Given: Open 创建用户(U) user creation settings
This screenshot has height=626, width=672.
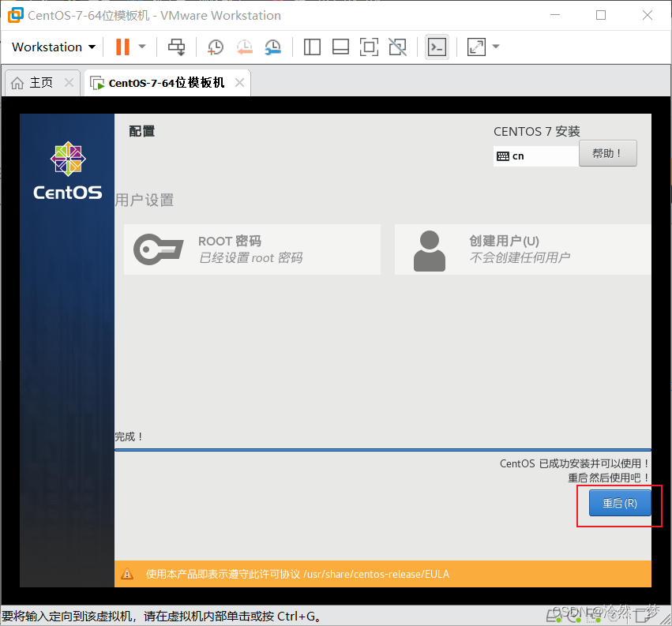Looking at the screenshot, I should [x=523, y=249].
